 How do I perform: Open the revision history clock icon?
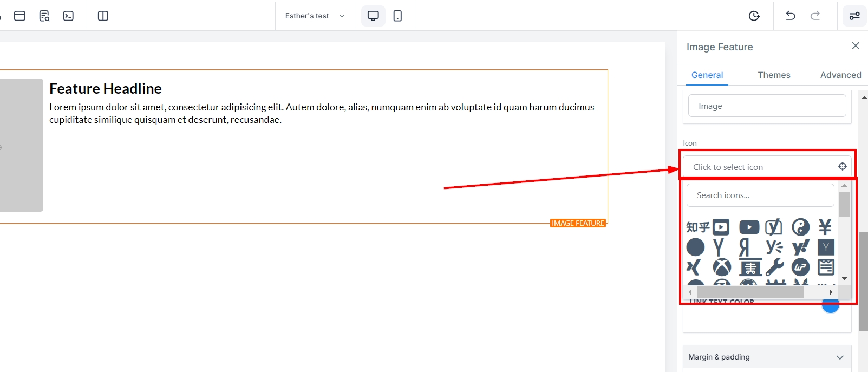tap(754, 16)
